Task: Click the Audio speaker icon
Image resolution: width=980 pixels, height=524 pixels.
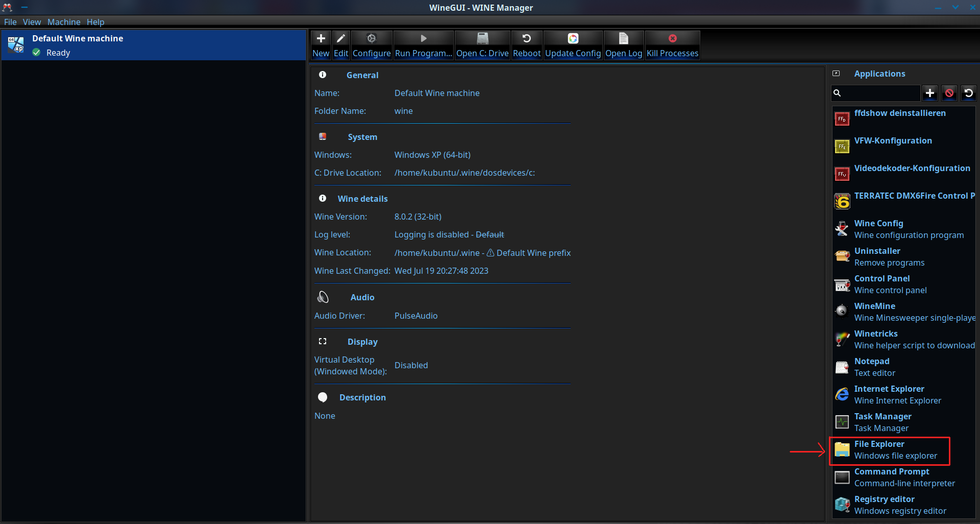Action: [323, 297]
